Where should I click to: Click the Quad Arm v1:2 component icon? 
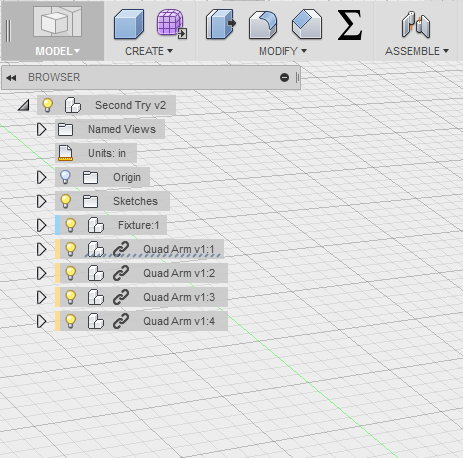point(96,273)
